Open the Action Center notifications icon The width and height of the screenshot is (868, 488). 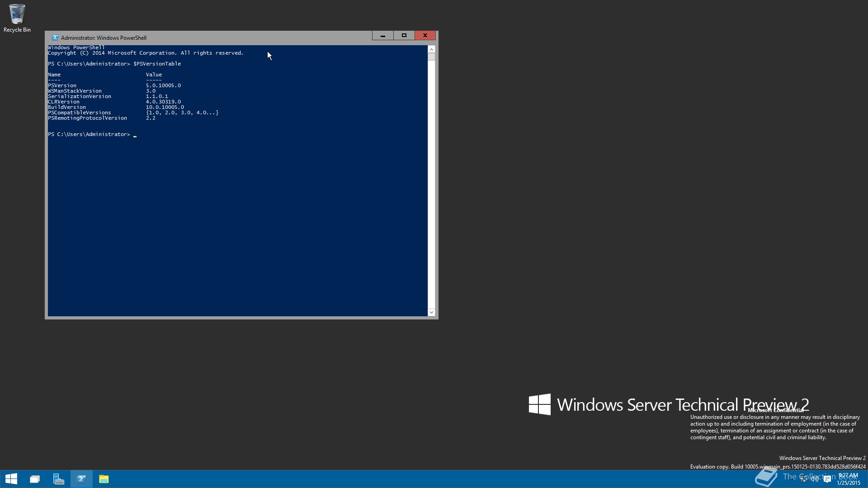coord(827,479)
